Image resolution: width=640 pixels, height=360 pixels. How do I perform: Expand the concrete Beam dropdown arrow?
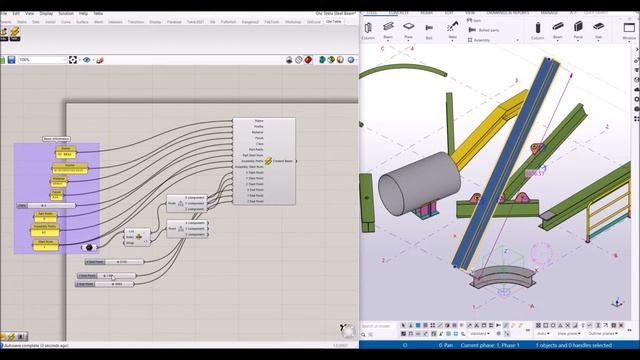558,41
